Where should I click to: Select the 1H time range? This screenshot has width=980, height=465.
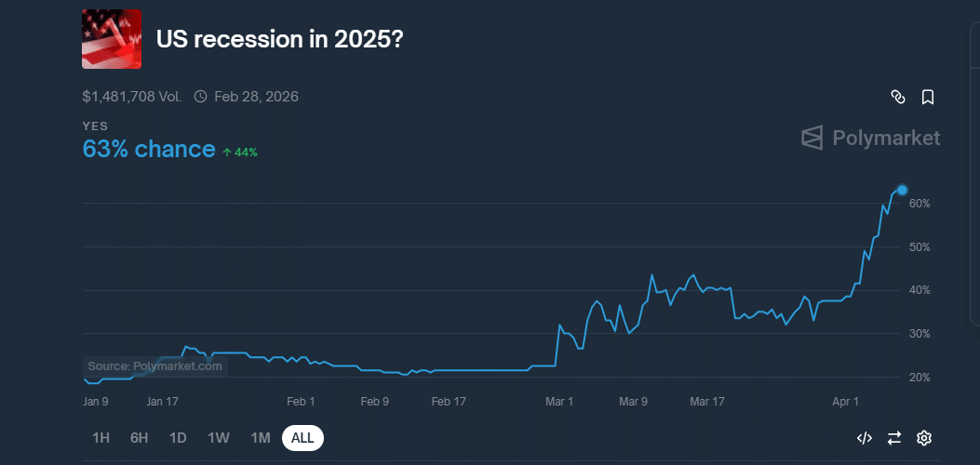point(101,438)
